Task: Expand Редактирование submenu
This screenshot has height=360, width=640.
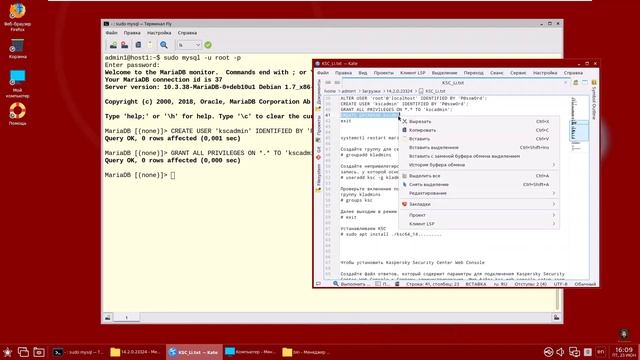Action: [x=479, y=193]
